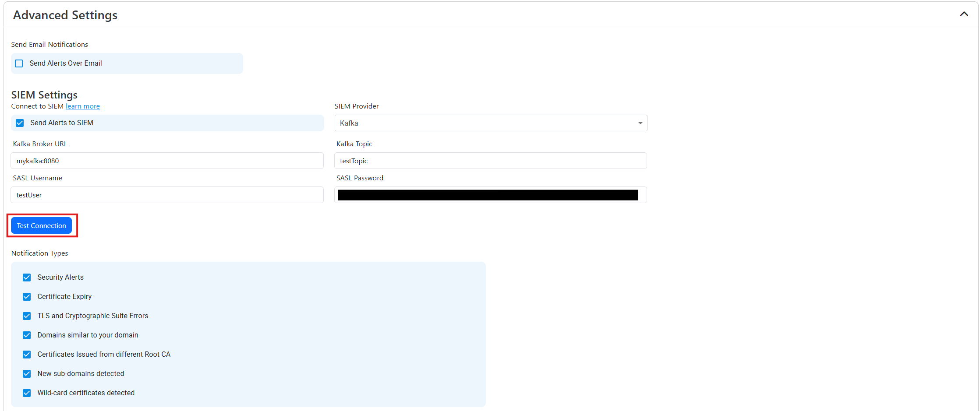Click the Advanced Settings collapse chevron
This screenshot has height=411, width=980.
(964, 14)
